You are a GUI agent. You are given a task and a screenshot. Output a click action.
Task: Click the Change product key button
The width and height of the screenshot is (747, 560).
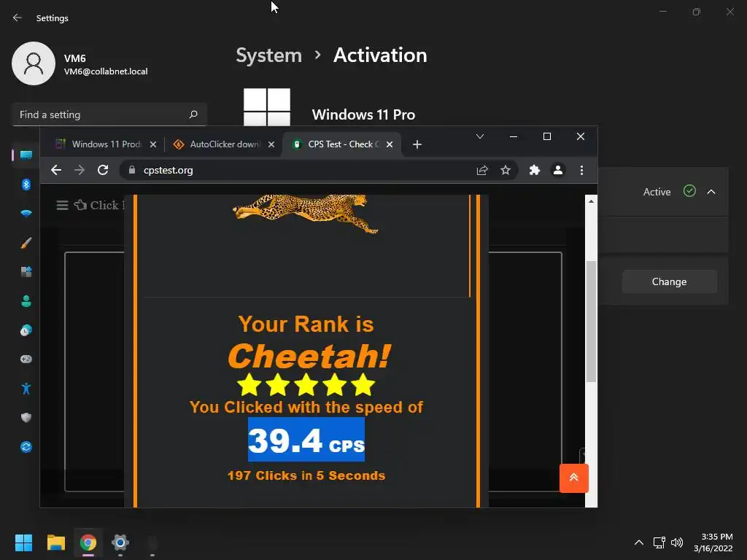(x=670, y=281)
